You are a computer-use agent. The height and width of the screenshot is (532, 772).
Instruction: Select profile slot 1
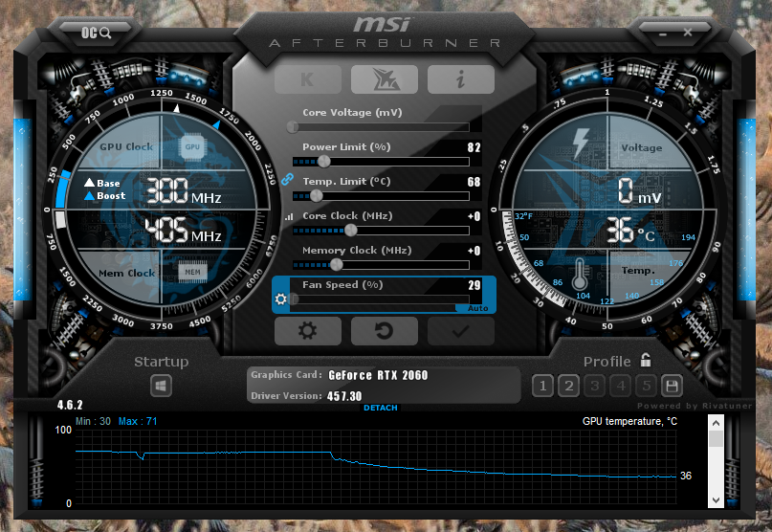(542, 386)
